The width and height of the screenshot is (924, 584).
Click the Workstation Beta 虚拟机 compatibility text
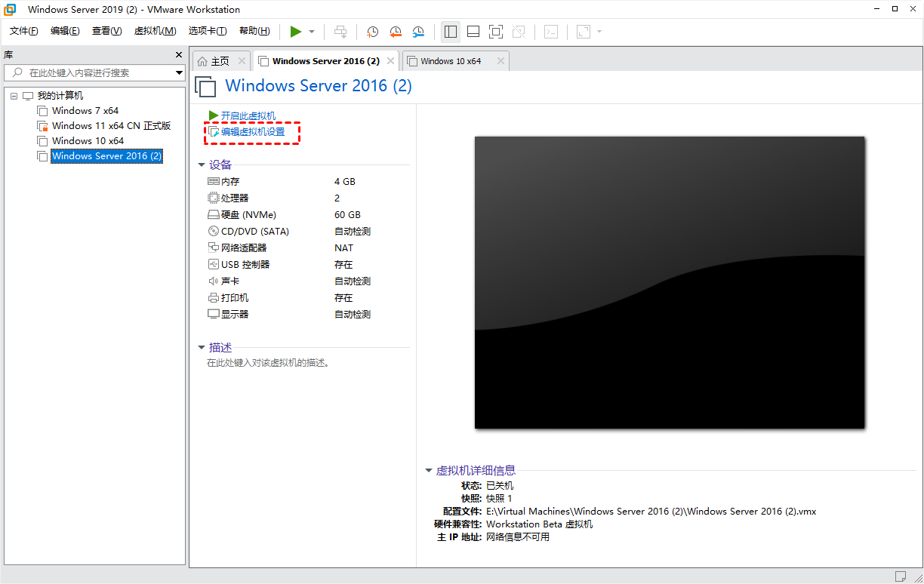tap(539, 524)
